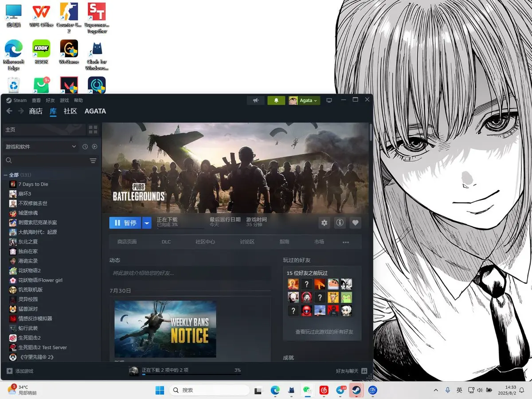Open Steam notifications bell
Image resolution: width=532 pixels, height=399 pixels.
click(276, 101)
